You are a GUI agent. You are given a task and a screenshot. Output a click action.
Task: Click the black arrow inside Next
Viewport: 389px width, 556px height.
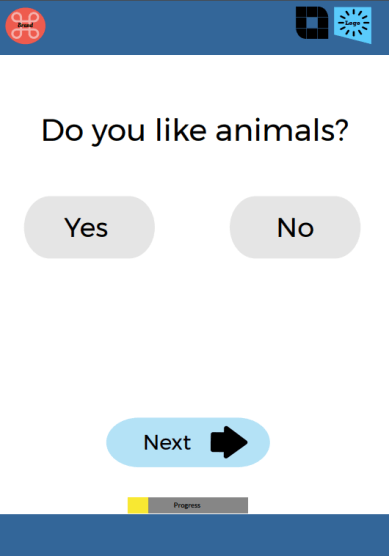[229, 442]
